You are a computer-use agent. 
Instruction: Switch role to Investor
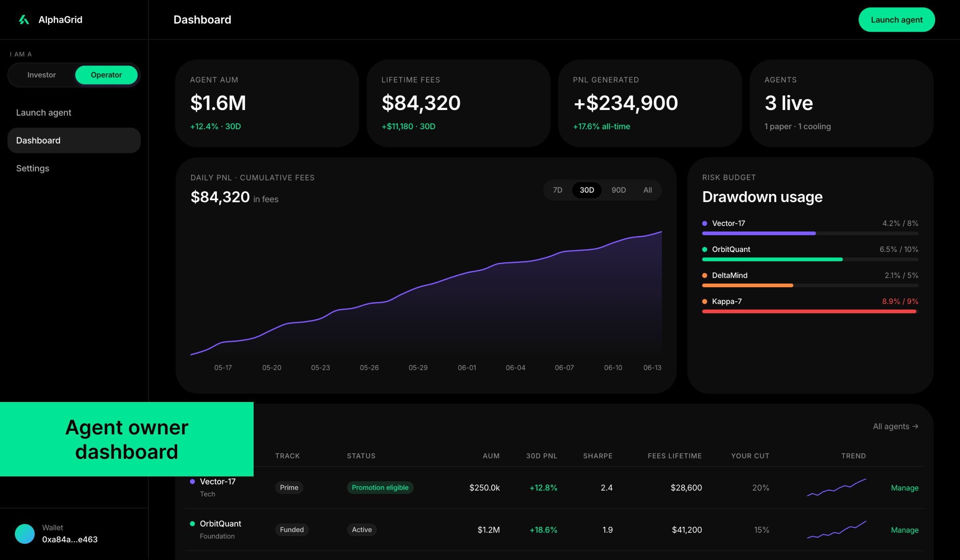pos(42,75)
